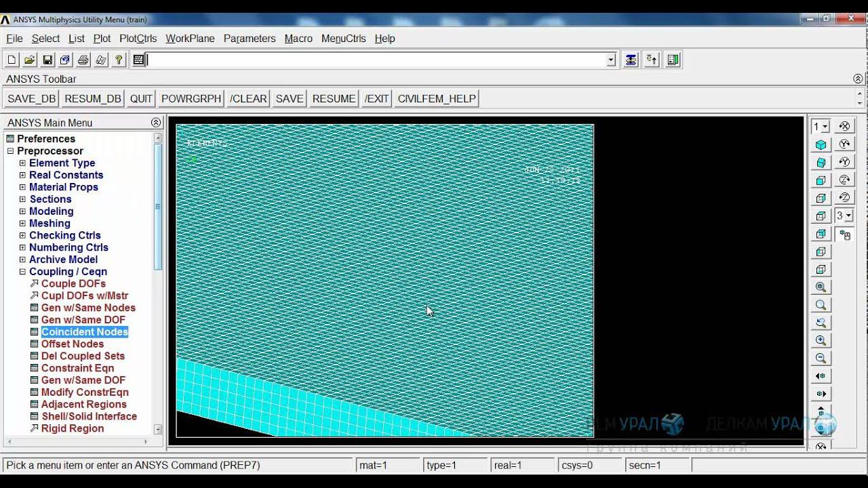Click the New Analysis icon
Viewport: 868px width, 488px height.
[x=12, y=60]
